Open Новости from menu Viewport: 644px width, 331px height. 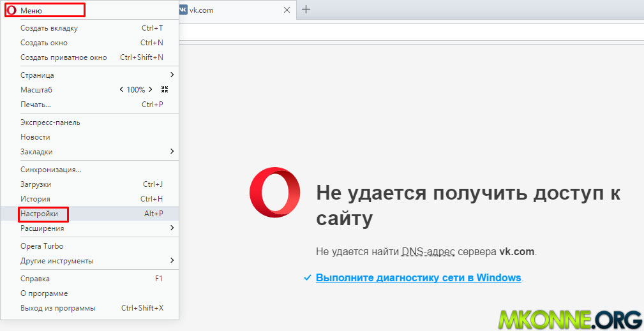coord(89,137)
